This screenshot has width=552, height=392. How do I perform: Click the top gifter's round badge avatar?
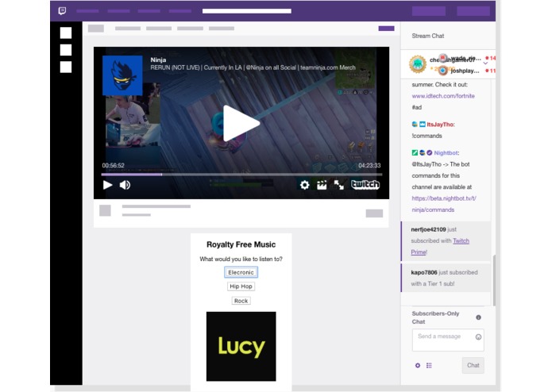[418, 64]
